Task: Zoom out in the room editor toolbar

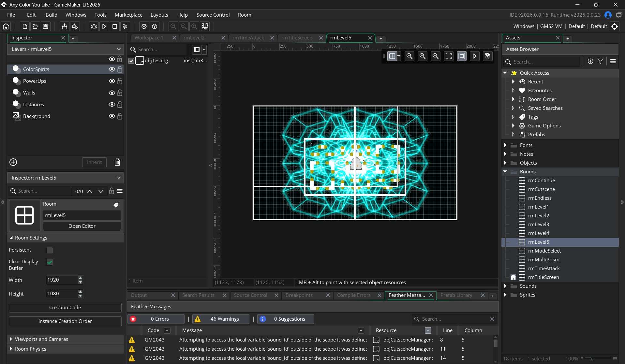Action: tap(409, 56)
